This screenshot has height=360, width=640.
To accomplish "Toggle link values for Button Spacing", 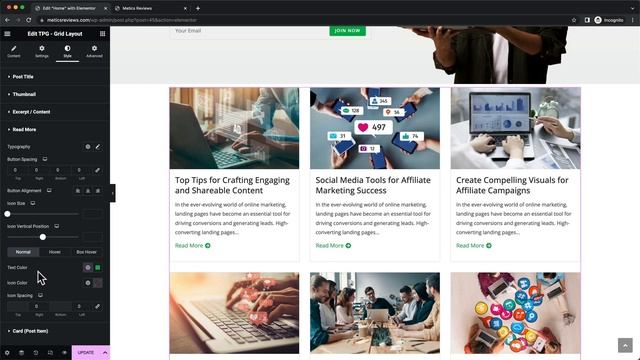I will [x=97, y=170].
